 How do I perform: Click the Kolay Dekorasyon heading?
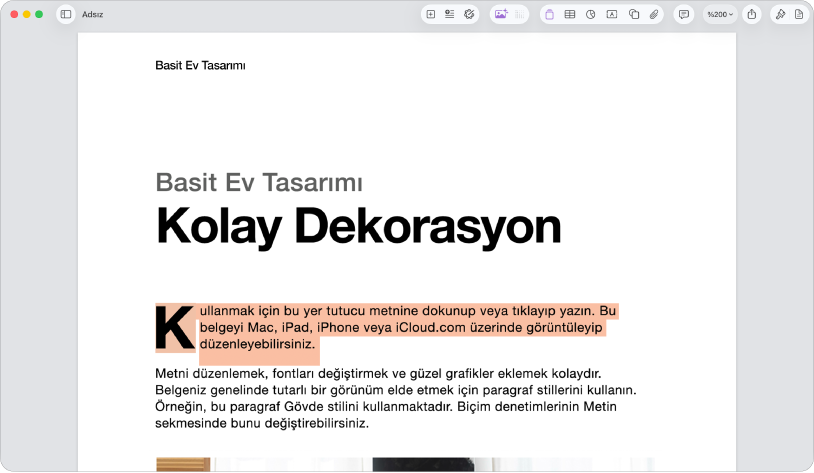[359, 226]
